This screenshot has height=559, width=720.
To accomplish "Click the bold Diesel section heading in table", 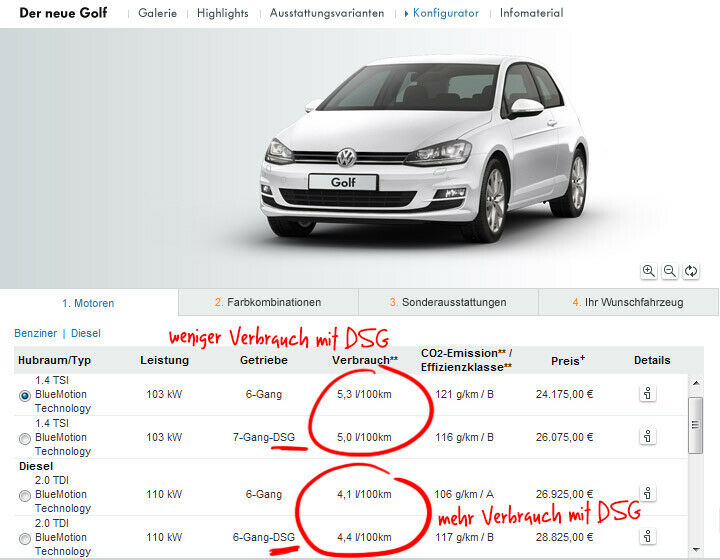I will [x=36, y=466].
